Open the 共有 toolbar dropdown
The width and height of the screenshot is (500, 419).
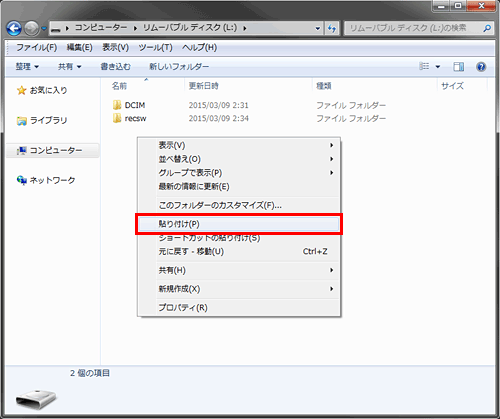tap(69, 67)
